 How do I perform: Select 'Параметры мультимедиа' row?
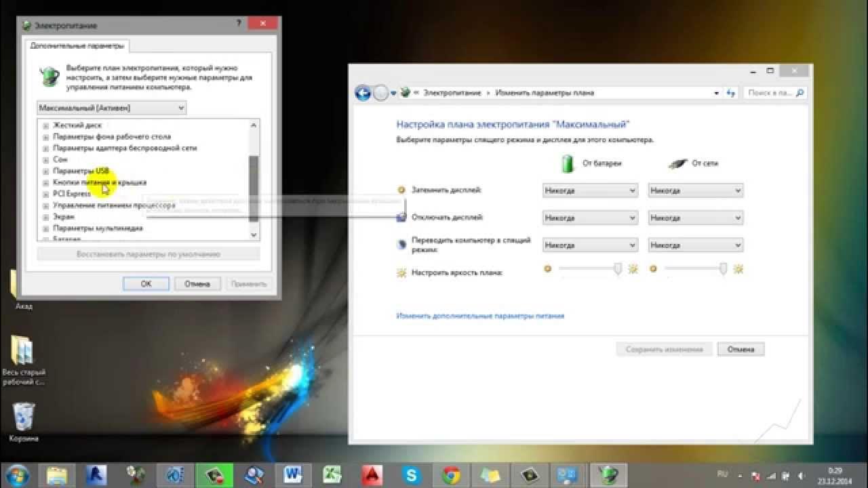(98, 228)
